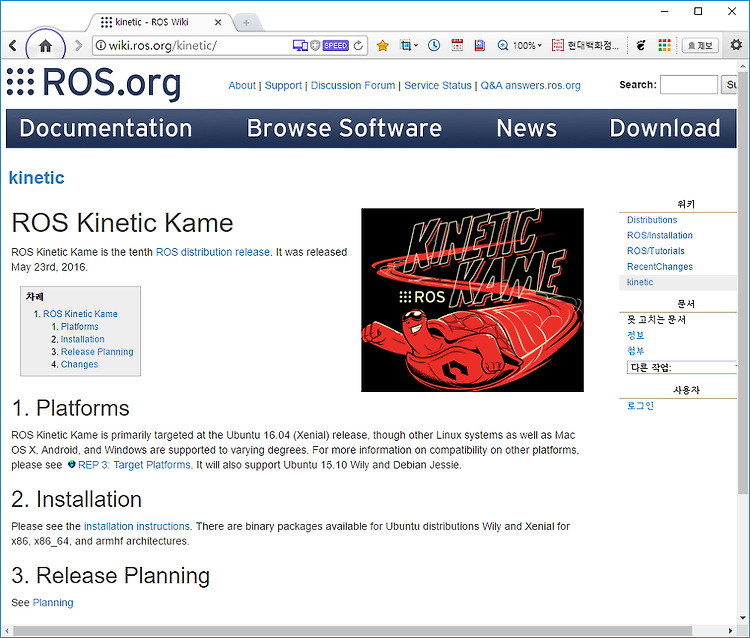Open the home page button

coord(45,46)
